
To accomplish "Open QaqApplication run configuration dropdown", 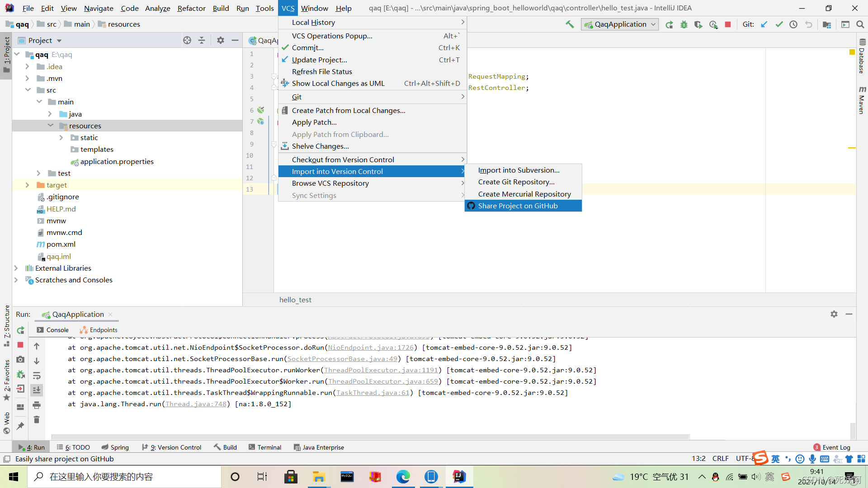I will pos(620,24).
